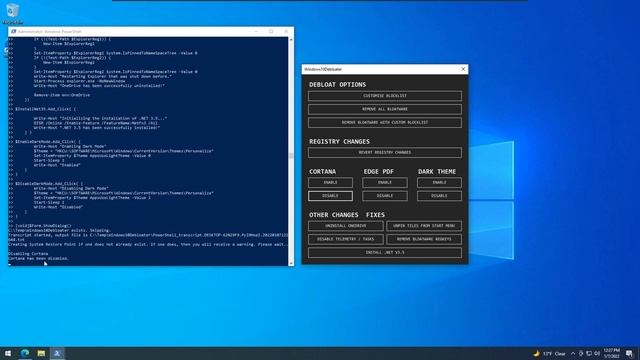This screenshot has height=360, width=640.
Task: Open the taskbar clock and date
Action: (x=611, y=353)
